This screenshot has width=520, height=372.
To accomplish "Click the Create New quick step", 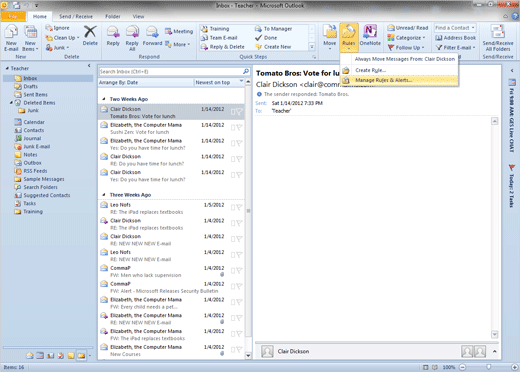I will pos(273,47).
